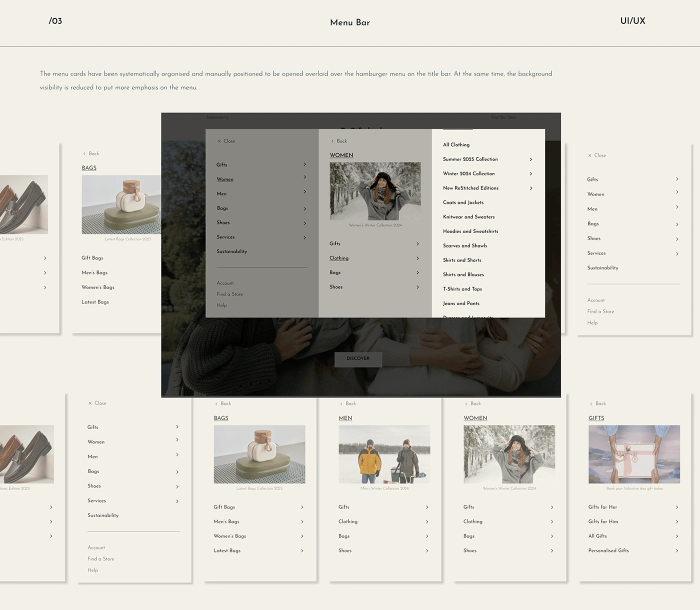Screen dimensions: 700x610
Task: Open All Clothing in the clothing list
Action: point(456,145)
